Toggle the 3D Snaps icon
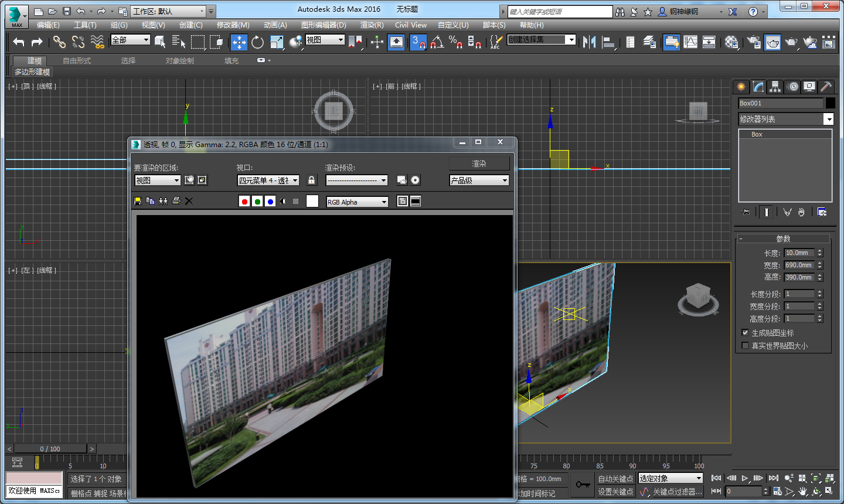The height and width of the screenshot is (504, 844). coord(418,42)
